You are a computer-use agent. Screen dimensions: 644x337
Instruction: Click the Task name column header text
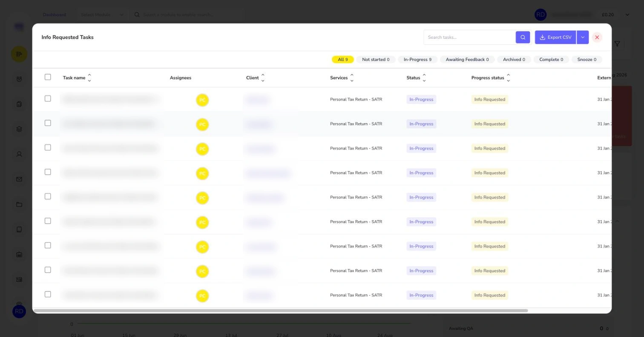coord(74,78)
